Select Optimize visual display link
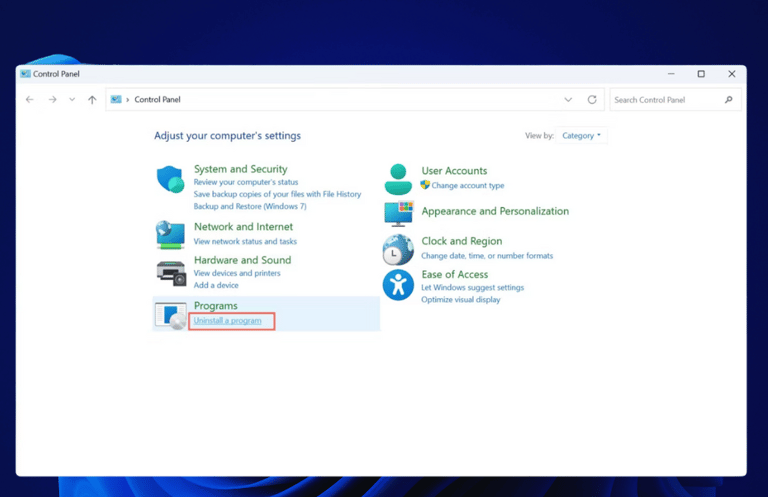 (x=461, y=300)
